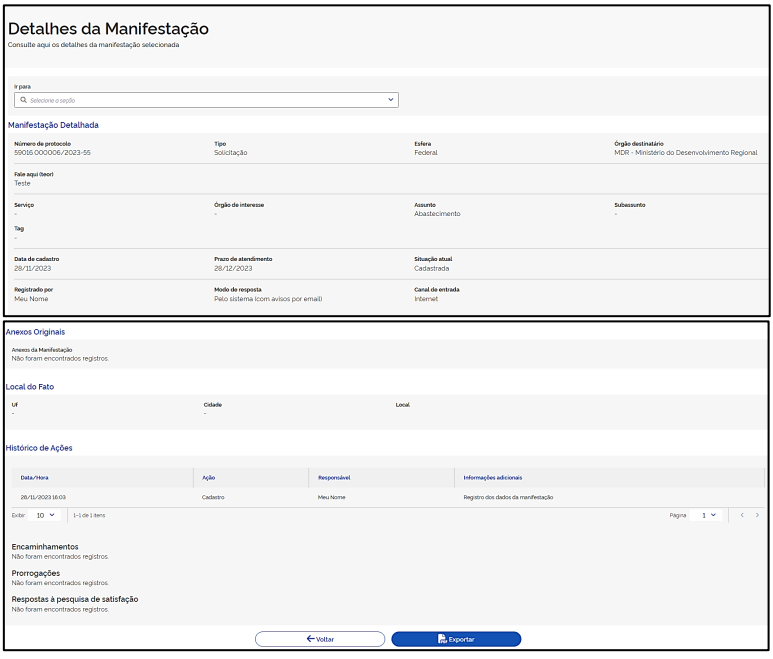Click the search icon in Ir para field
This screenshot has height=659, width=773.
tap(23, 100)
